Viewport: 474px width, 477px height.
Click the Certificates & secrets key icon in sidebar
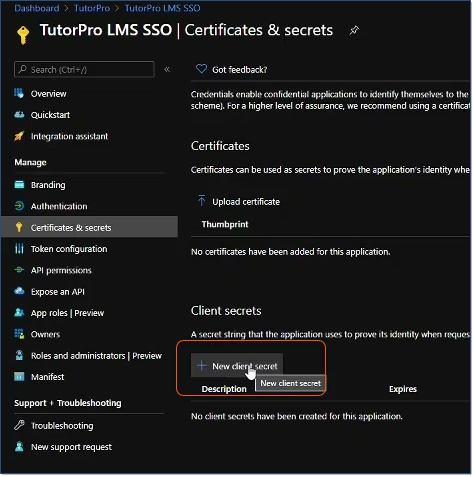tap(19, 227)
